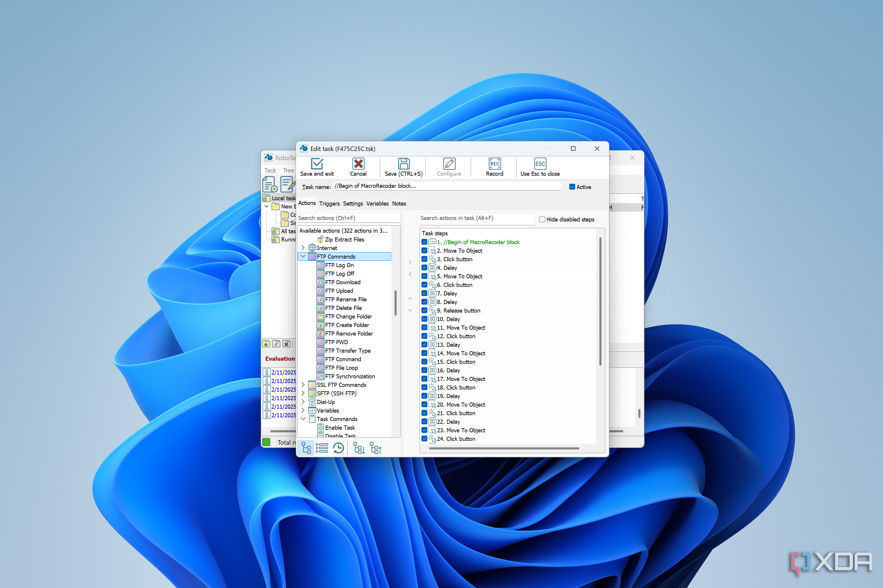Image resolution: width=883 pixels, height=588 pixels.
Task: Toggle the Active checkbox
Action: tap(572, 187)
